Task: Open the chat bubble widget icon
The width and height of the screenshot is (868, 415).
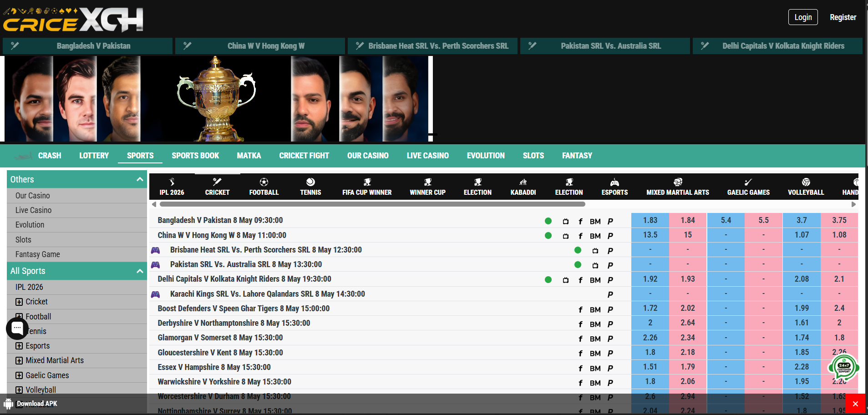Action: point(17,328)
